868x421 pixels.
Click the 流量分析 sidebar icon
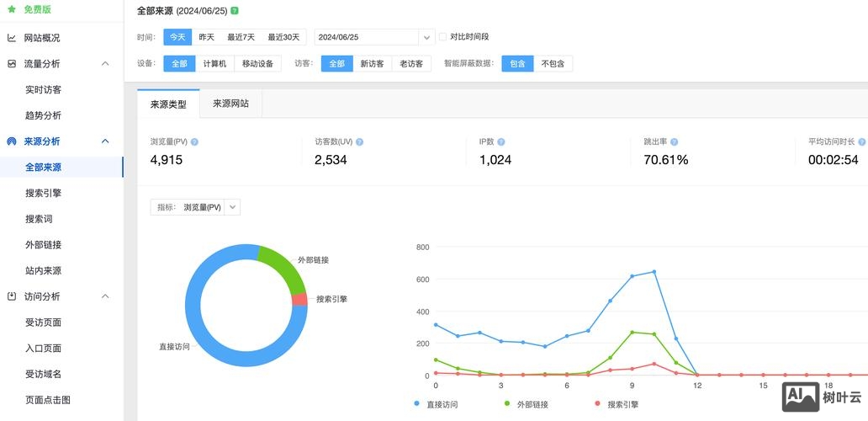(x=12, y=64)
